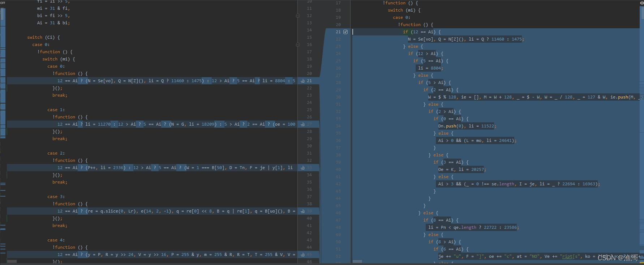Screen dimensions: 644x265
Task: Click the soft-wrap marker on the case 1 ternary line
Action: (x=302, y=124)
